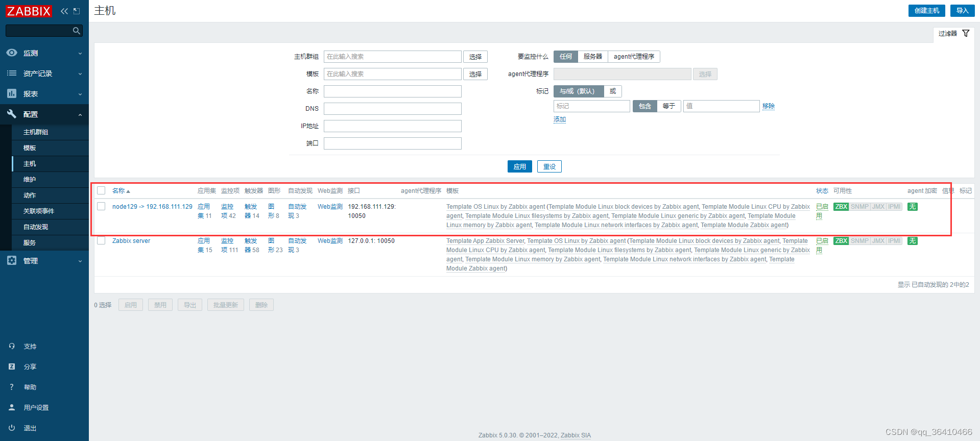Click the 导入 button
This screenshot has width=980, height=441.
pos(963,11)
